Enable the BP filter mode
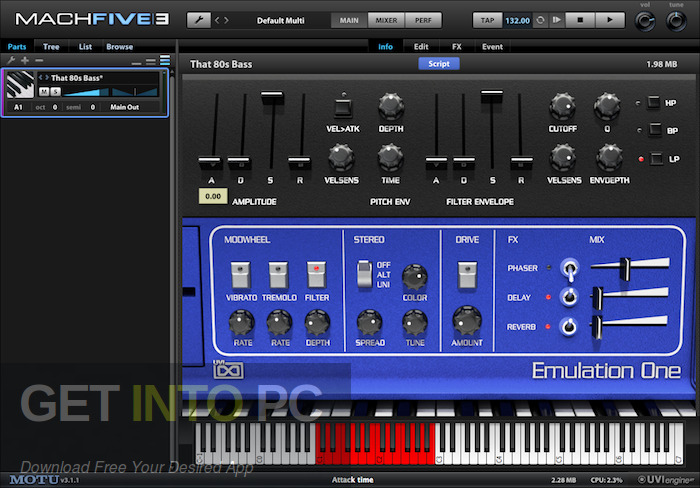 (655, 130)
